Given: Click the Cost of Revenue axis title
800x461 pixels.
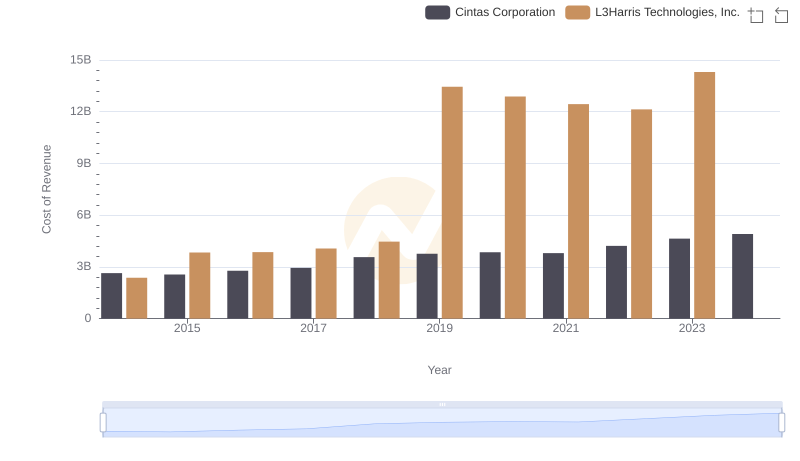Looking at the screenshot, I should pos(46,189).
